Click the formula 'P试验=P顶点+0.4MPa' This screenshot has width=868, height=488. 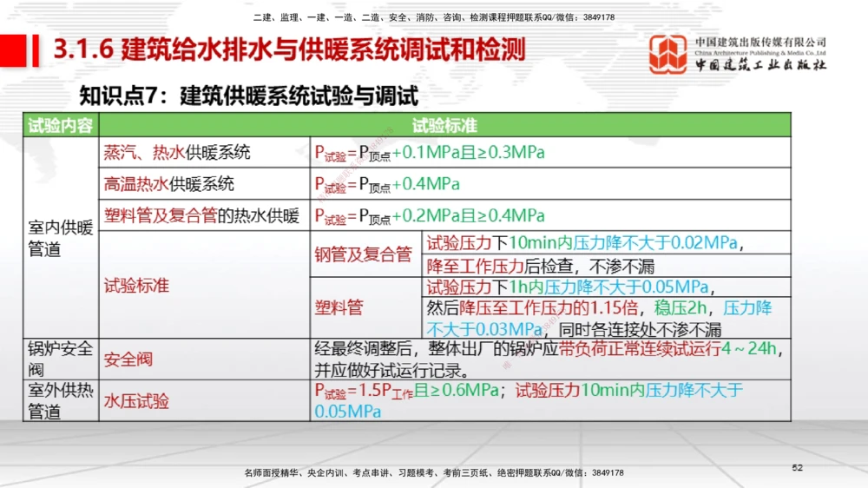(x=387, y=184)
